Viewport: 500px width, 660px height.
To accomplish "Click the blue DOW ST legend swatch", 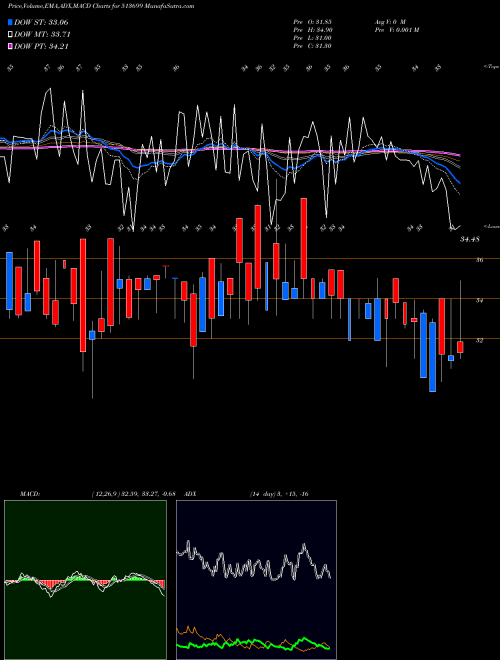I will (x=11, y=22).
